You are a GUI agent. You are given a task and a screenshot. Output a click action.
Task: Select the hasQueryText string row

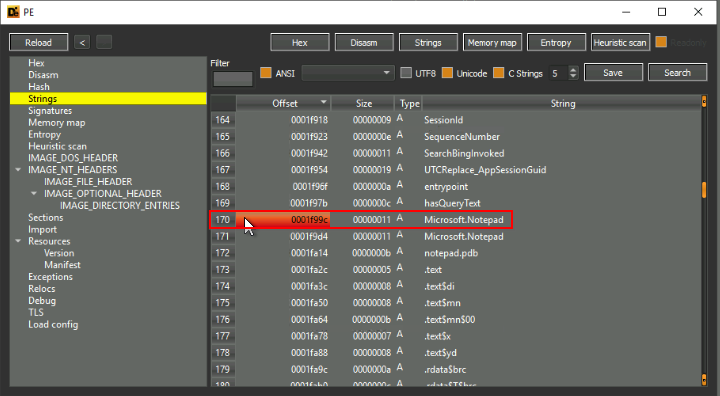(x=456, y=203)
